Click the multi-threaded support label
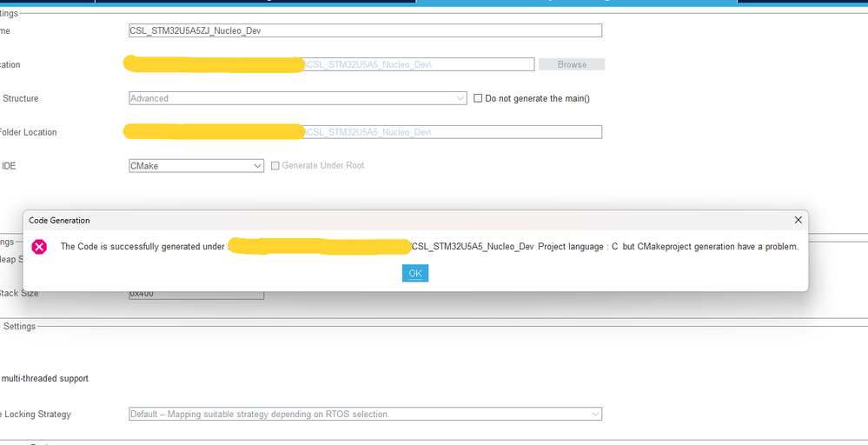Image resolution: width=868 pixels, height=445 pixels. click(x=44, y=379)
